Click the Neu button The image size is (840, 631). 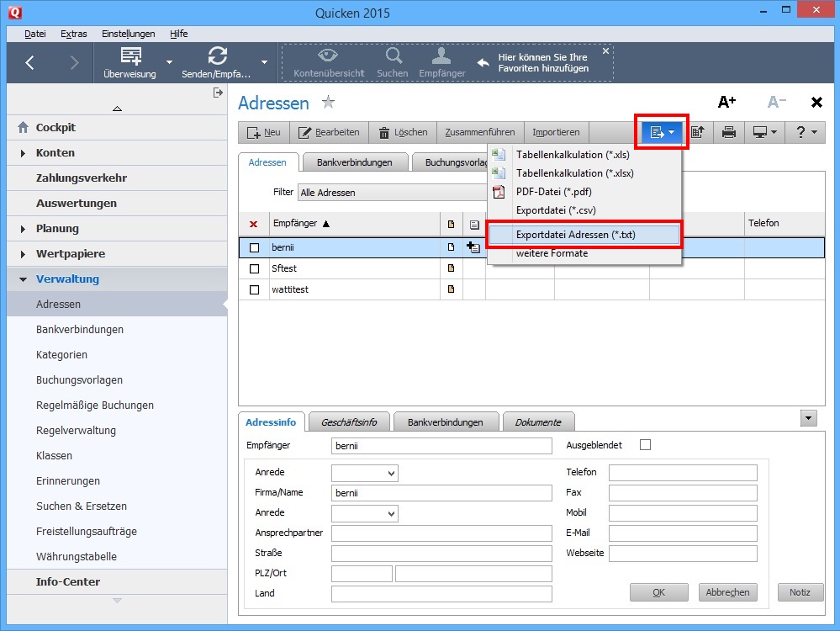(264, 132)
